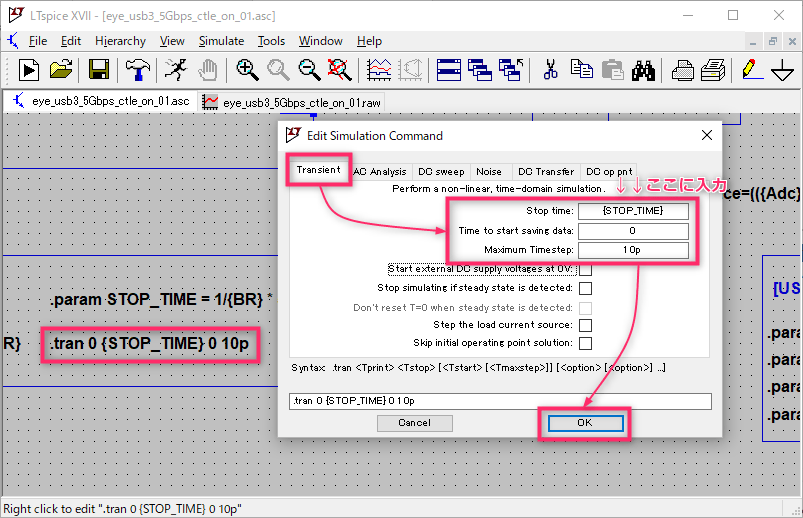Click Cancel in Edit Simulation Command

[415, 423]
